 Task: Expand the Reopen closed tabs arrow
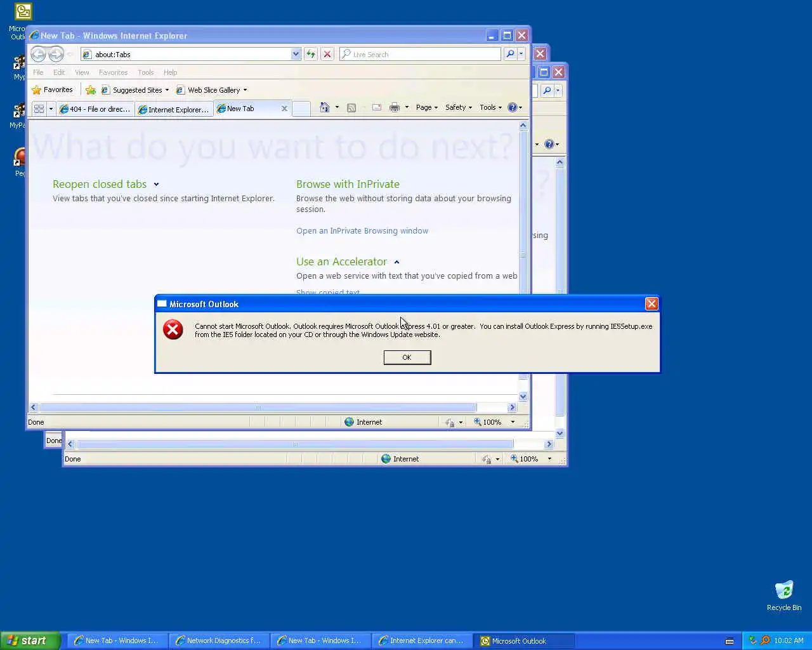[156, 185]
